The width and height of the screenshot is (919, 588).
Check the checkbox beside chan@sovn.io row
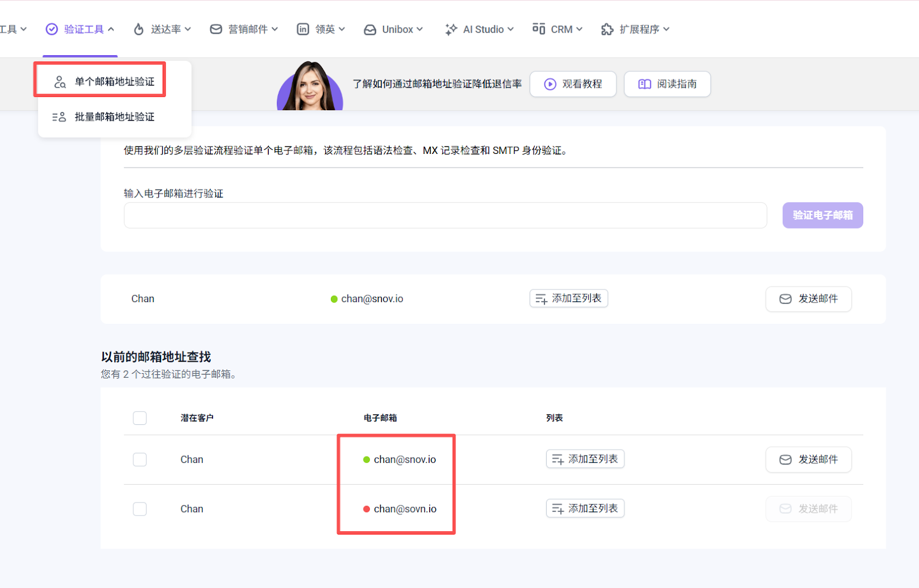[x=140, y=509]
